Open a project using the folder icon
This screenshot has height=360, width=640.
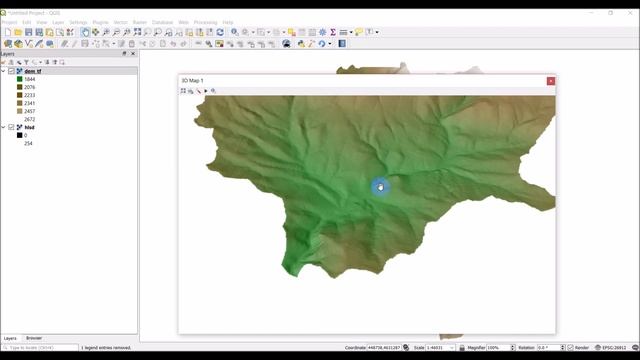coord(18,32)
